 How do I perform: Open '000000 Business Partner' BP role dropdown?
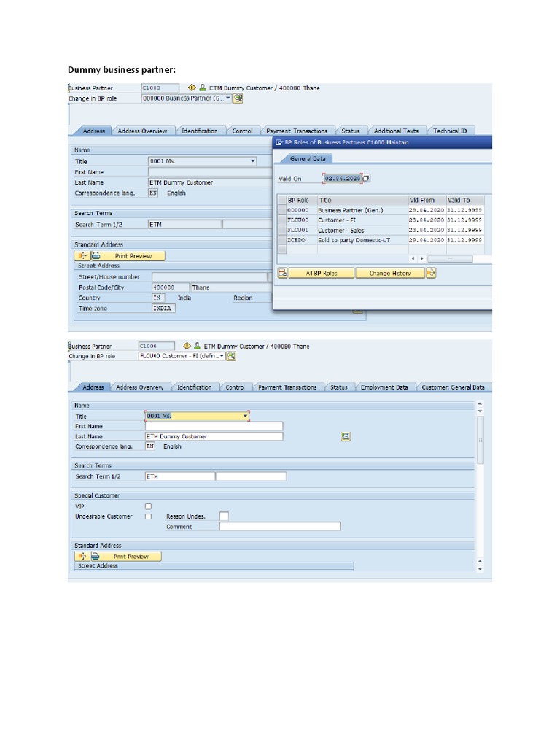[228, 98]
